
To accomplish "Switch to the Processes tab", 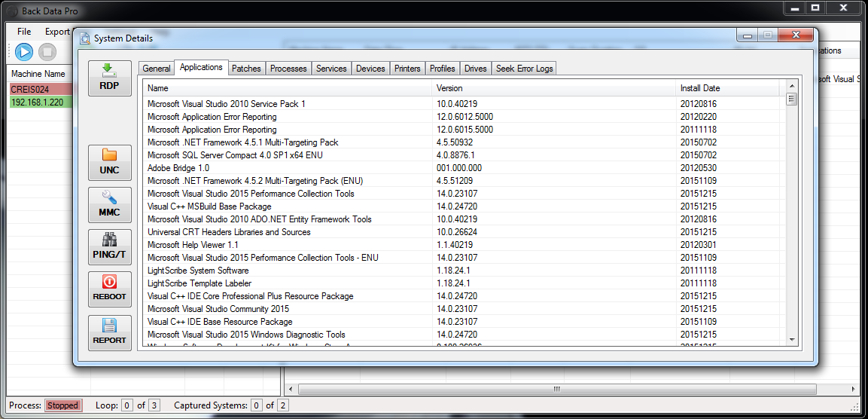I will (x=288, y=68).
